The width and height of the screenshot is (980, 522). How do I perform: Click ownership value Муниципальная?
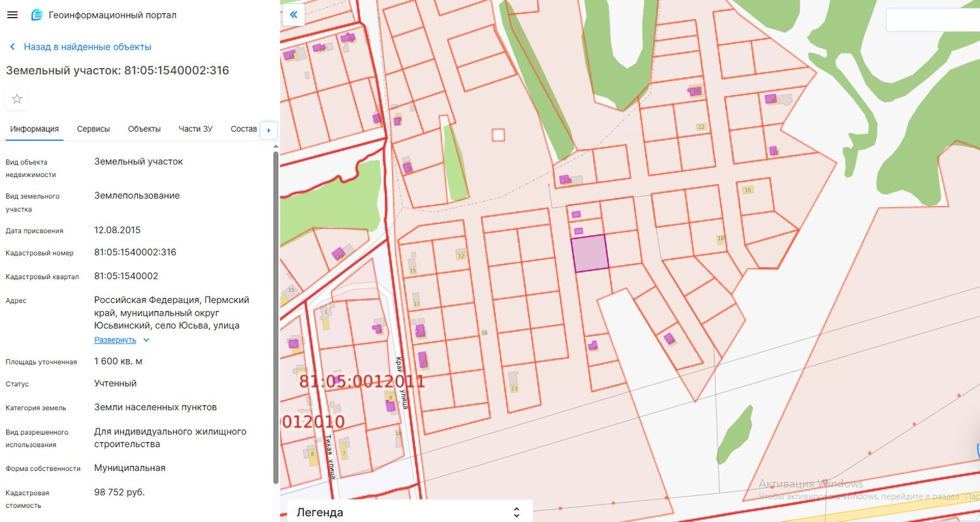click(130, 468)
